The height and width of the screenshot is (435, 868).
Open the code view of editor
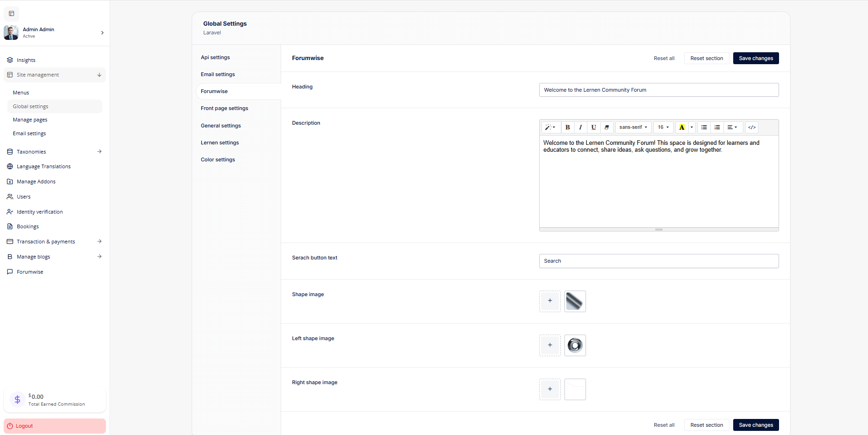coord(752,127)
